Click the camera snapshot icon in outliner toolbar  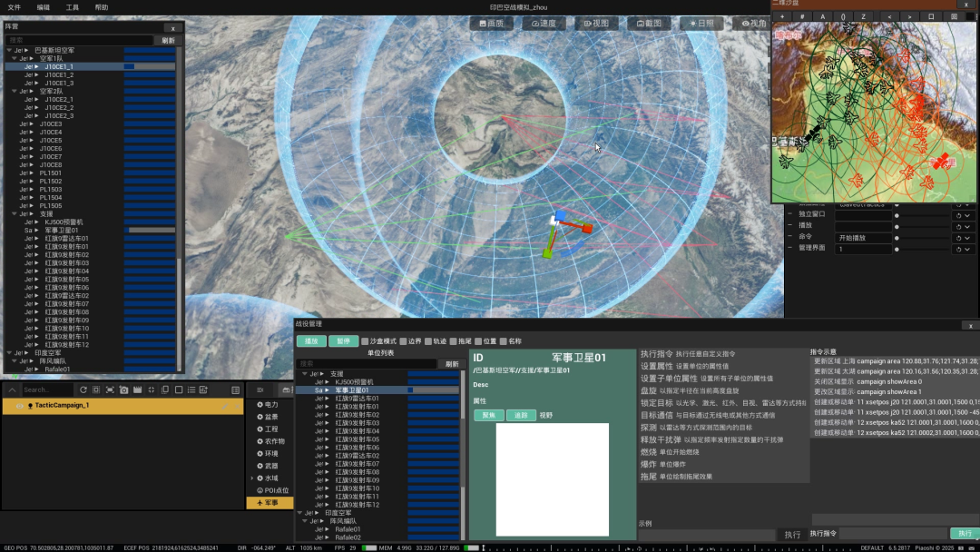(x=123, y=389)
